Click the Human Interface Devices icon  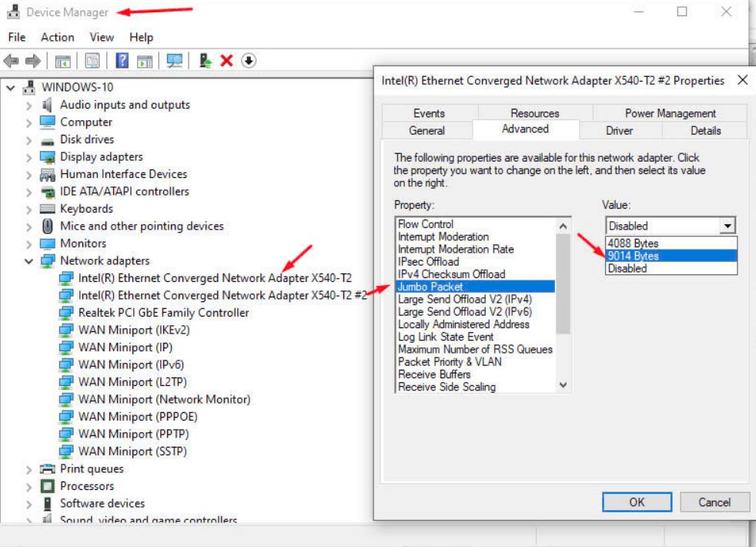coord(47,174)
